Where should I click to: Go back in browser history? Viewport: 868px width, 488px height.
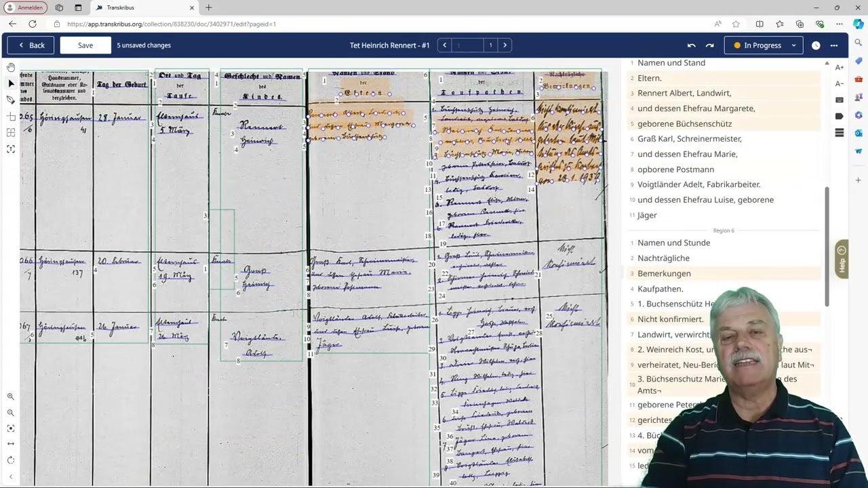click(12, 24)
